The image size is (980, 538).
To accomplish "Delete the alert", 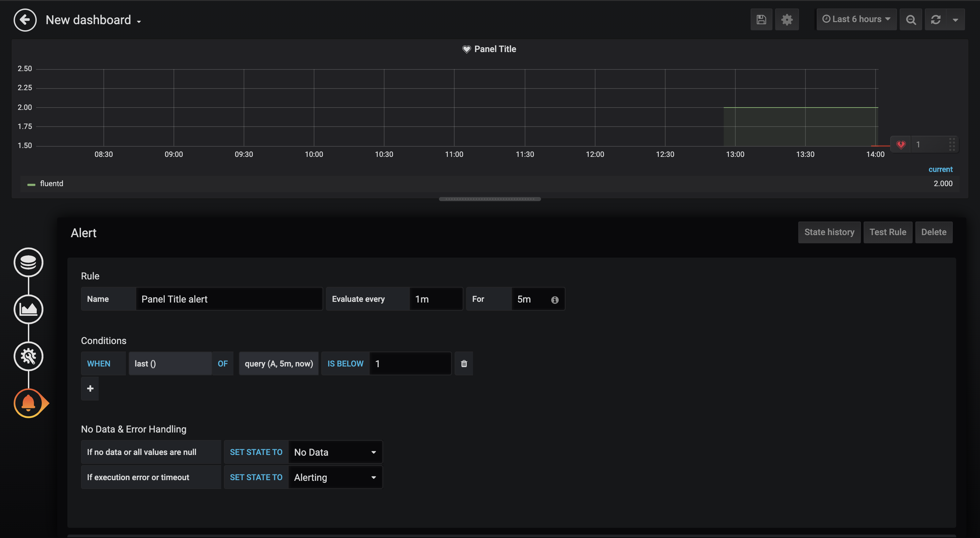I will (x=934, y=232).
